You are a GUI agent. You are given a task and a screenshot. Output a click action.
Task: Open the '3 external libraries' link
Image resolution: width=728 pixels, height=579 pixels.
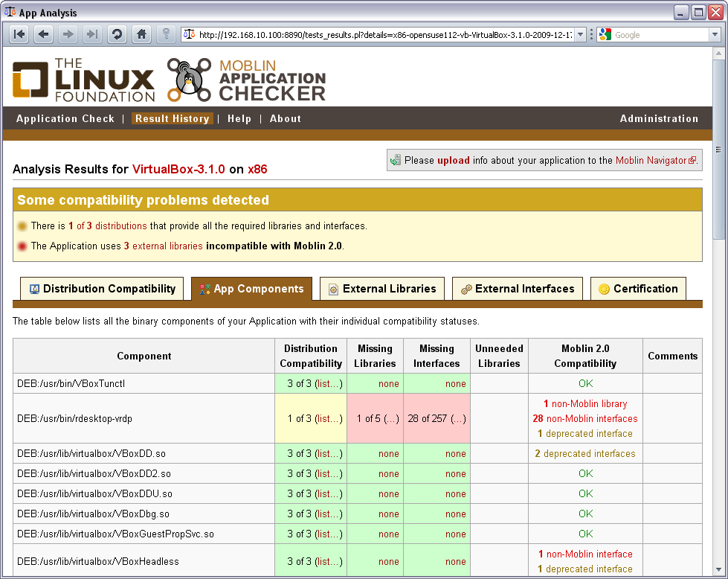click(163, 246)
